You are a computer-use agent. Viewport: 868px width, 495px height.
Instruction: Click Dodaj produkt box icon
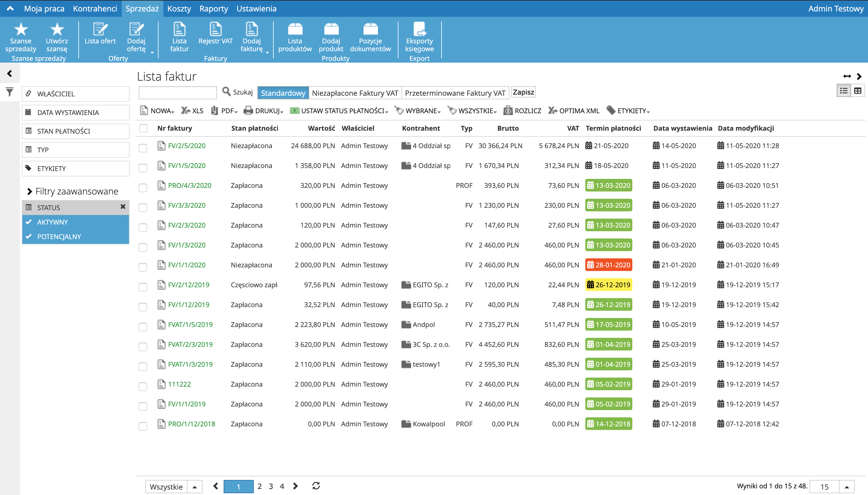coord(331,30)
